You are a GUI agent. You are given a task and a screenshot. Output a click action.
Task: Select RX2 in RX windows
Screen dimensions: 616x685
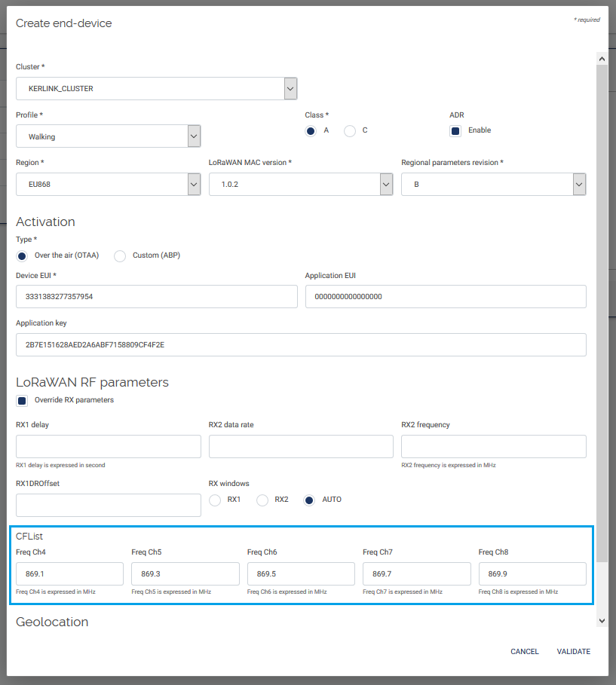point(262,500)
